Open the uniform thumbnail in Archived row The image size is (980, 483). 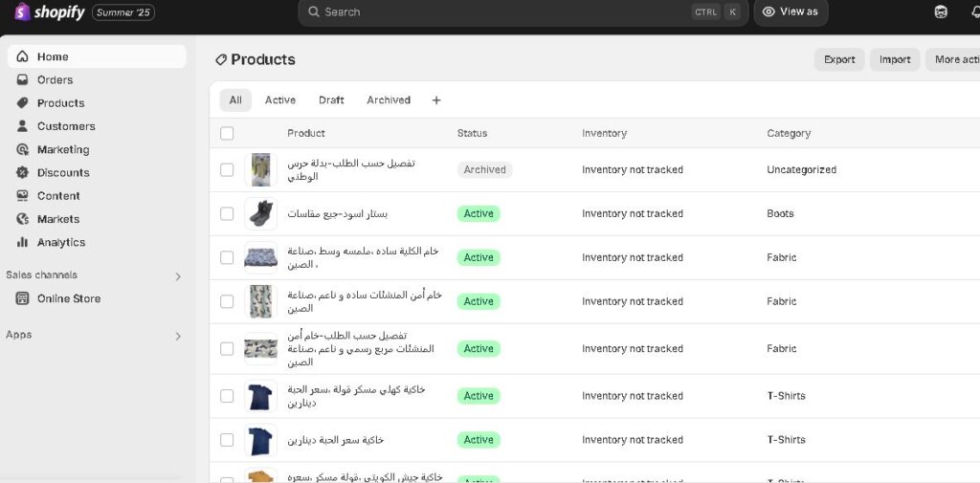tap(260, 170)
